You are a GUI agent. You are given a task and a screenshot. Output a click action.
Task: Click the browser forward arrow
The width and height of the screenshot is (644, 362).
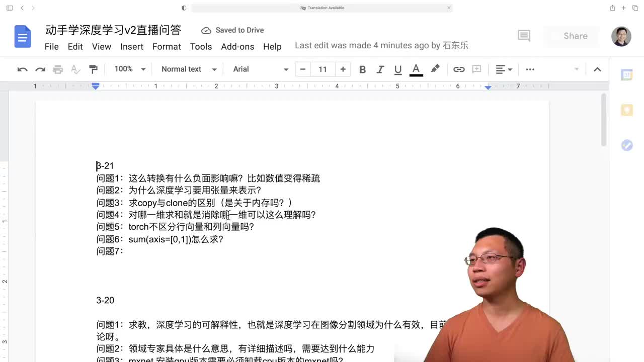point(33,8)
